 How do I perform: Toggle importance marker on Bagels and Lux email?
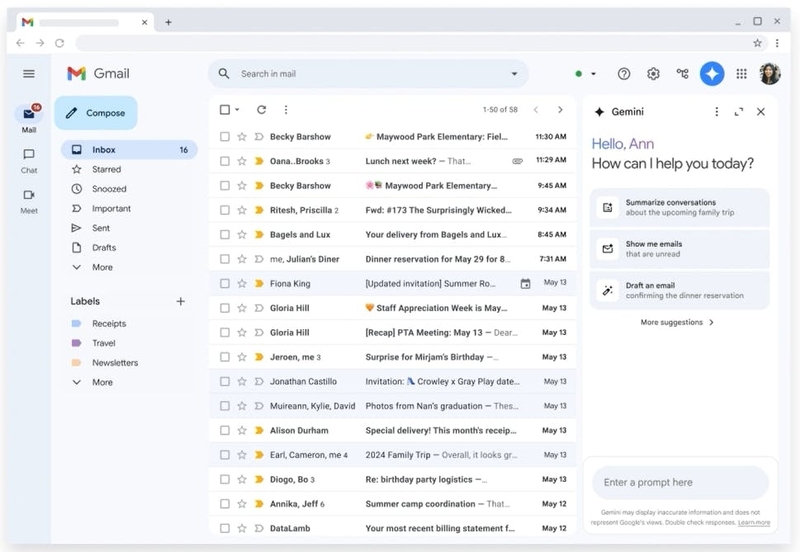(259, 235)
